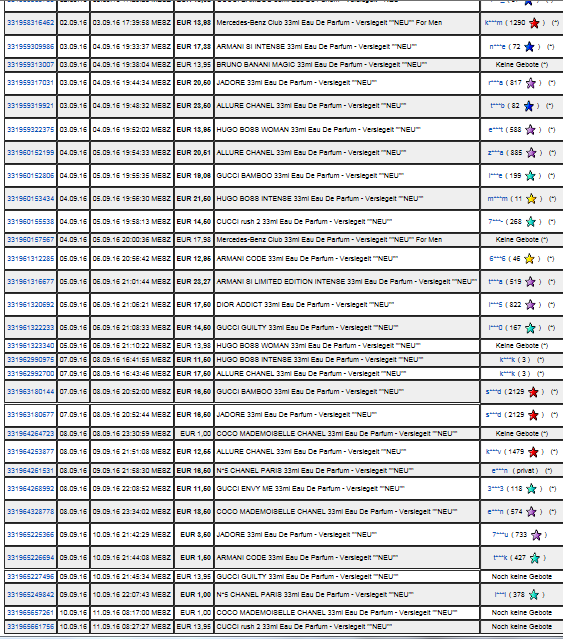Open bidder k***k in HUGO BOSS INTENSE 16:41:55 row
This screenshot has width=563, height=639.
[x=508, y=360]
